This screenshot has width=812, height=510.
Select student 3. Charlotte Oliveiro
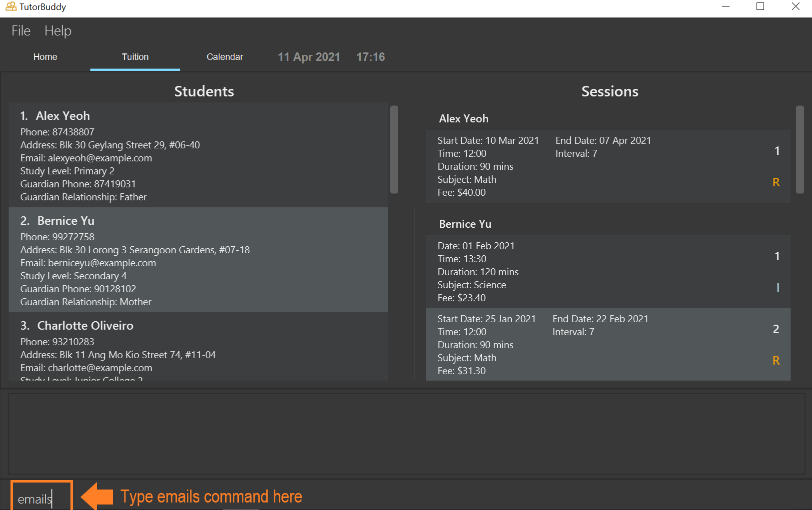coord(198,347)
